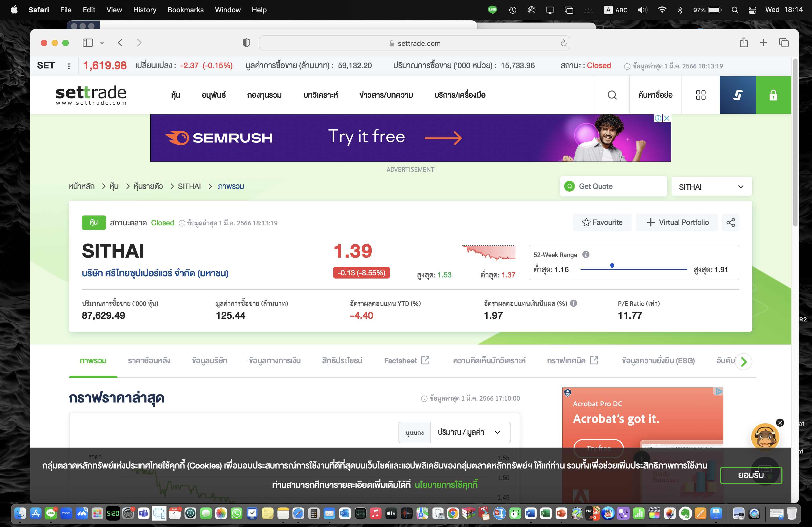Open Safari Bookmarks menu
This screenshot has height=527, width=812.
185,10
